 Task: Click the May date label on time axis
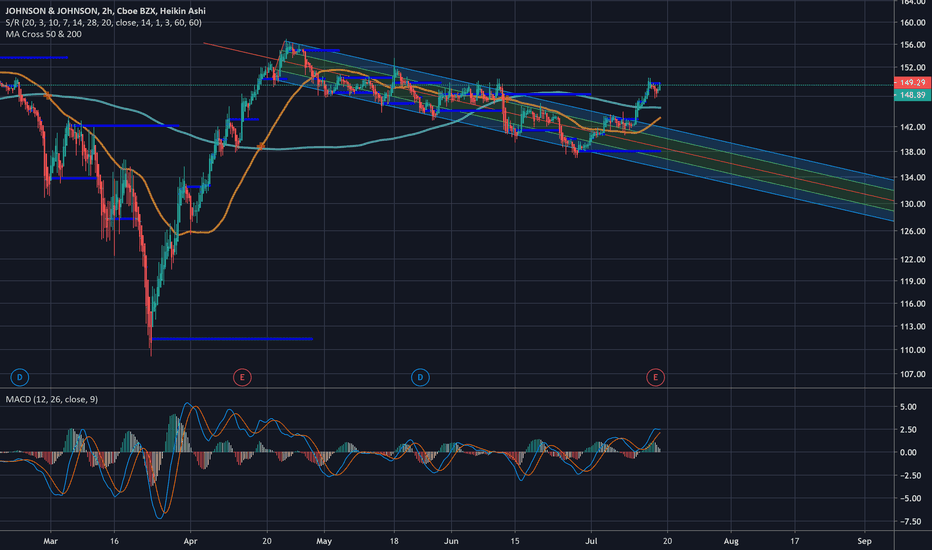click(x=324, y=540)
